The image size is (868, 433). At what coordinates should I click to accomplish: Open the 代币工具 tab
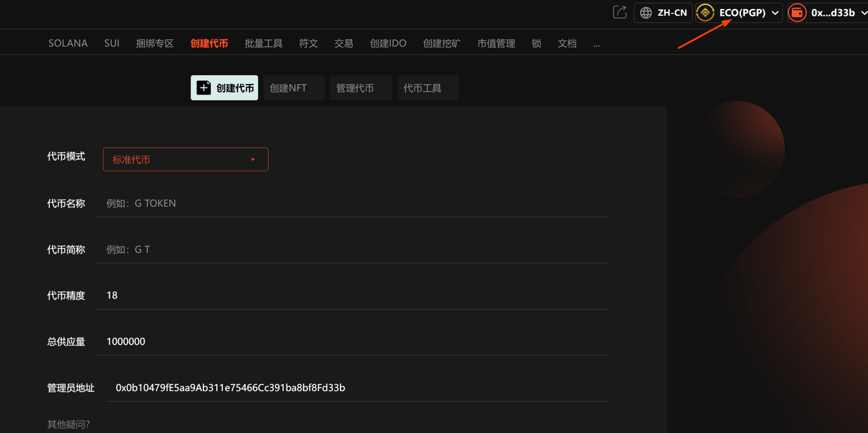(428, 88)
